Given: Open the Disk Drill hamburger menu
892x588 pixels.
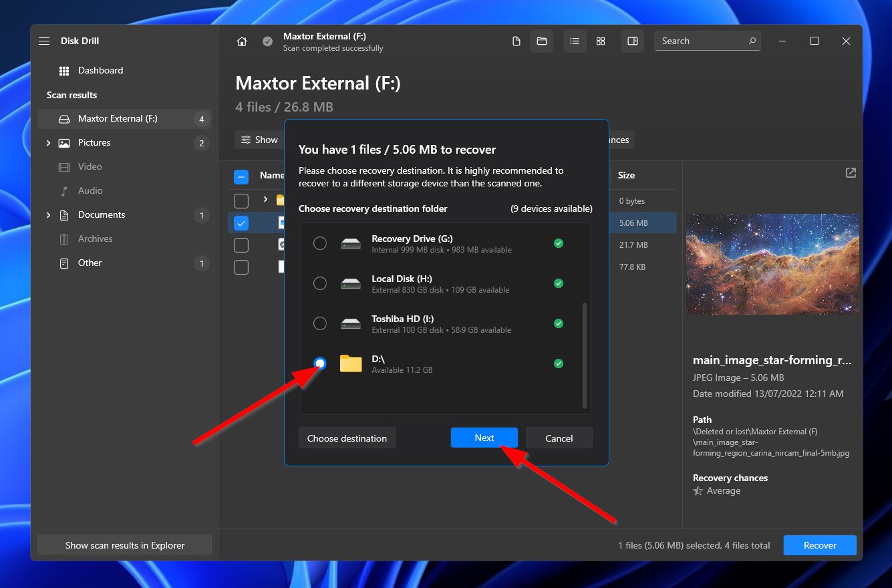Looking at the screenshot, I should click(44, 41).
